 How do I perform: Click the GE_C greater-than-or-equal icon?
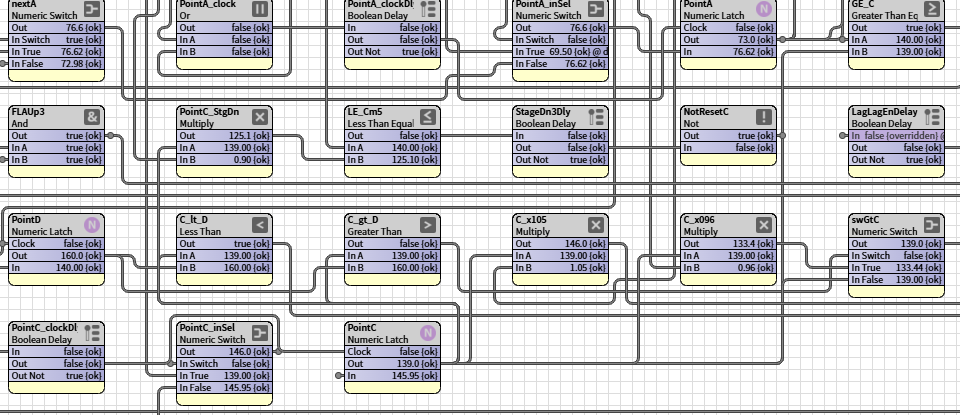932,9
